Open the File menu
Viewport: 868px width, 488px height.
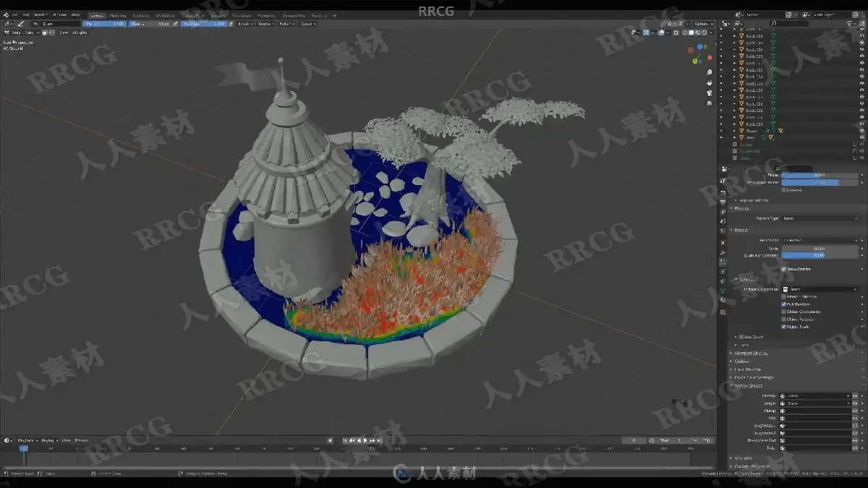14,14
